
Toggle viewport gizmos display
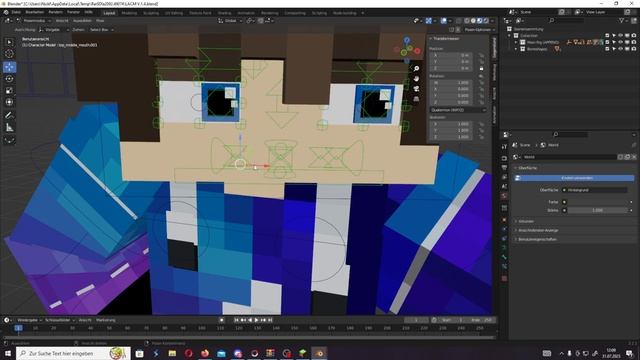tap(429, 20)
